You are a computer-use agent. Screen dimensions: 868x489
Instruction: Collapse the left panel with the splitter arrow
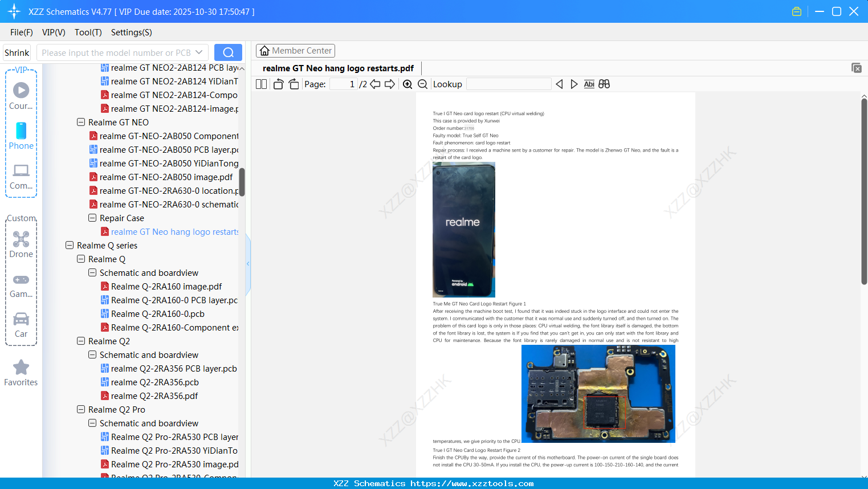pyautogui.click(x=248, y=263)
